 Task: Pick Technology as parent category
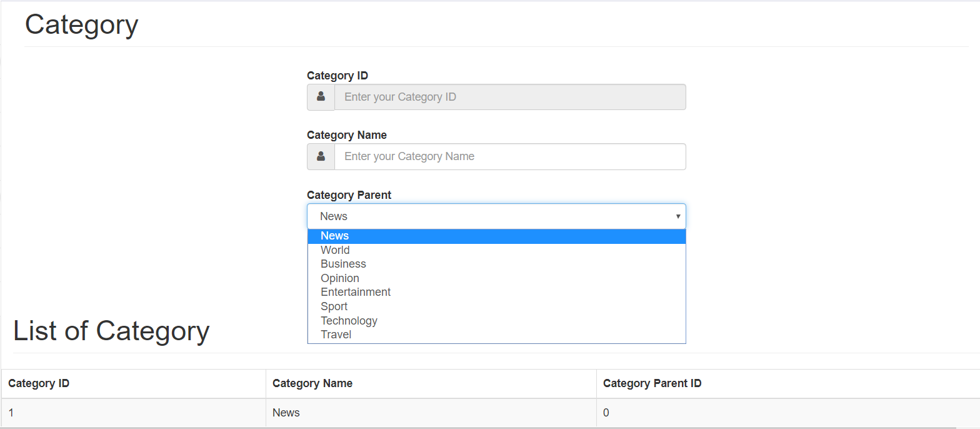(349, 321)
